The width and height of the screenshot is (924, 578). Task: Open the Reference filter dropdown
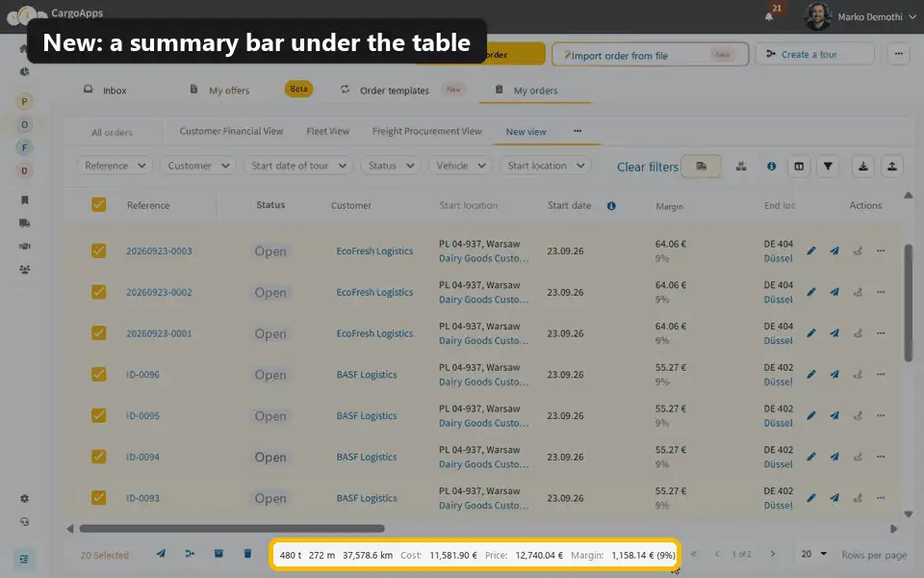click(x=115, y=166)
